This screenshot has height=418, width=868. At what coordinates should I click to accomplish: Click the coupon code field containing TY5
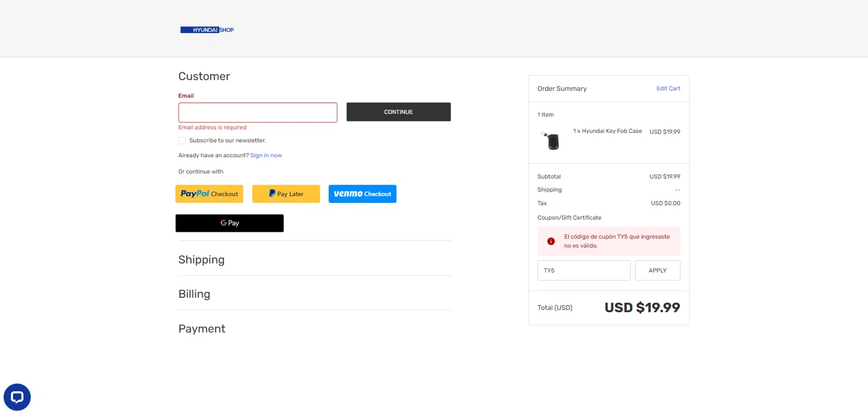(584, 271)
